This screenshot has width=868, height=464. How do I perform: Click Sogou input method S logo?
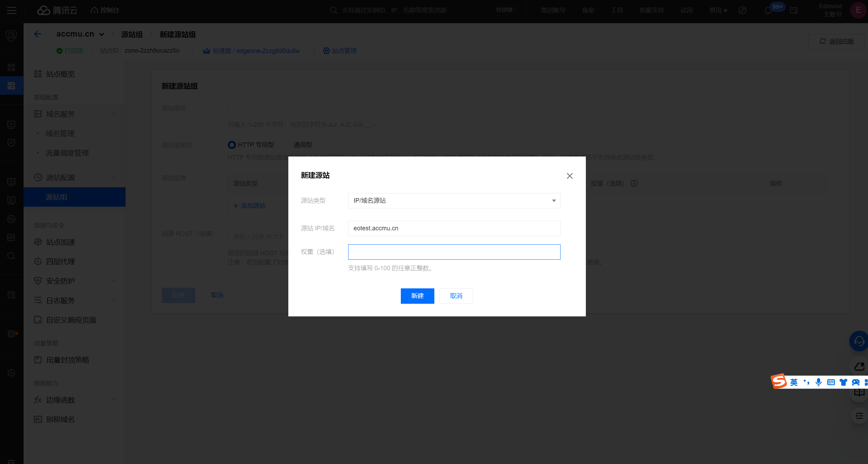coord(779,381)
